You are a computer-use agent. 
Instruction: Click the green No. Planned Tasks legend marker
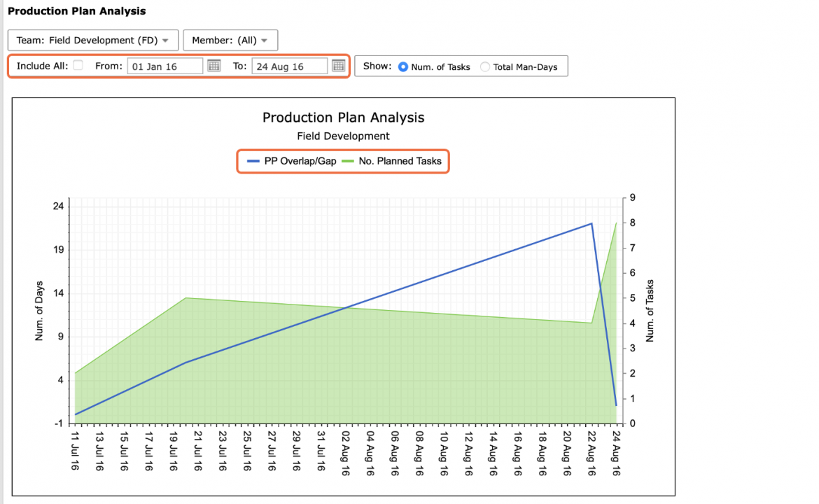pyautogui.click(x=348, y=162)
